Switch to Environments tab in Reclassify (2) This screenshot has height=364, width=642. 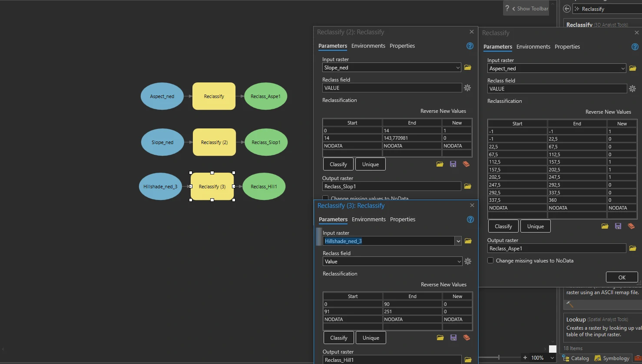(x=368, y=46)
